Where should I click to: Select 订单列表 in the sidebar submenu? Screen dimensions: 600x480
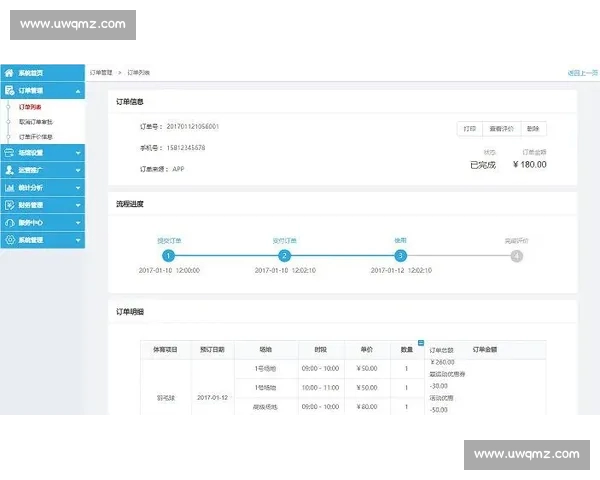pyautogui.click(x=30, y=107)
